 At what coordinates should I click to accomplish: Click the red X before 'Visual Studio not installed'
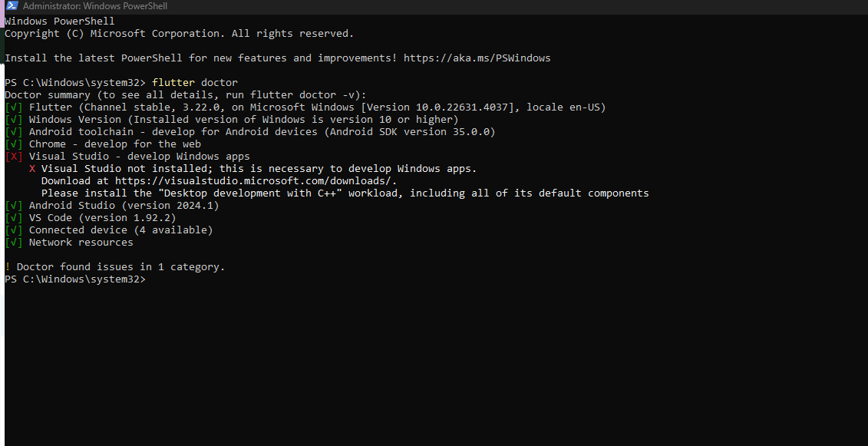[32, 169]
